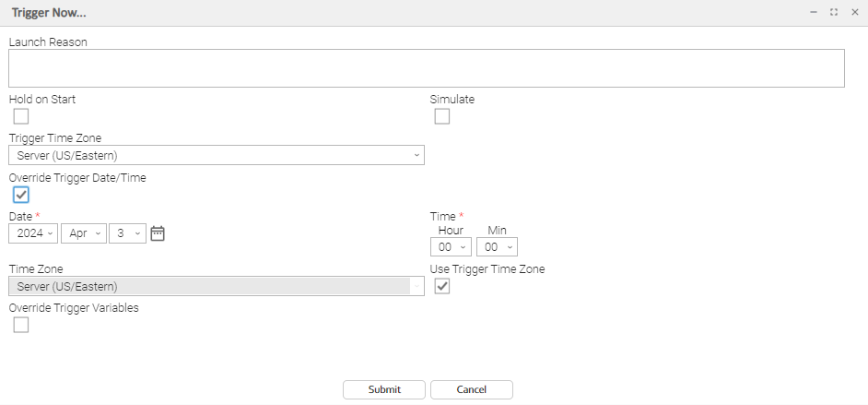Uncheck Override Trigger Date/Time
Viewport: 868px width, 405px height.
click(x=21, y=195)
